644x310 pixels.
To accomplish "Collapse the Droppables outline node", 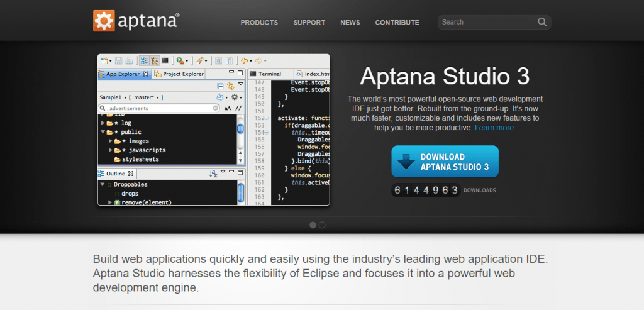I will click(x=103, y=185).
